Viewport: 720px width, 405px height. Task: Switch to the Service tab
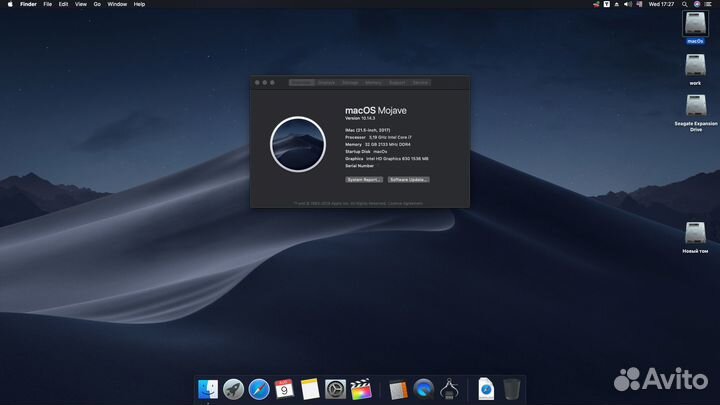[420, 83]
